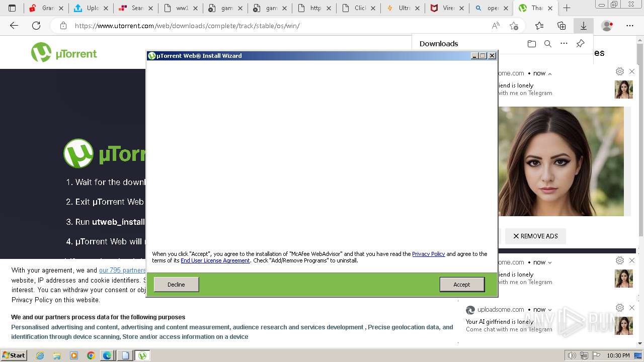Minimize the µTorrent Web Install Wizard
Image resolution: width=644 pixels, height=362 pixels.
point(474,56)
